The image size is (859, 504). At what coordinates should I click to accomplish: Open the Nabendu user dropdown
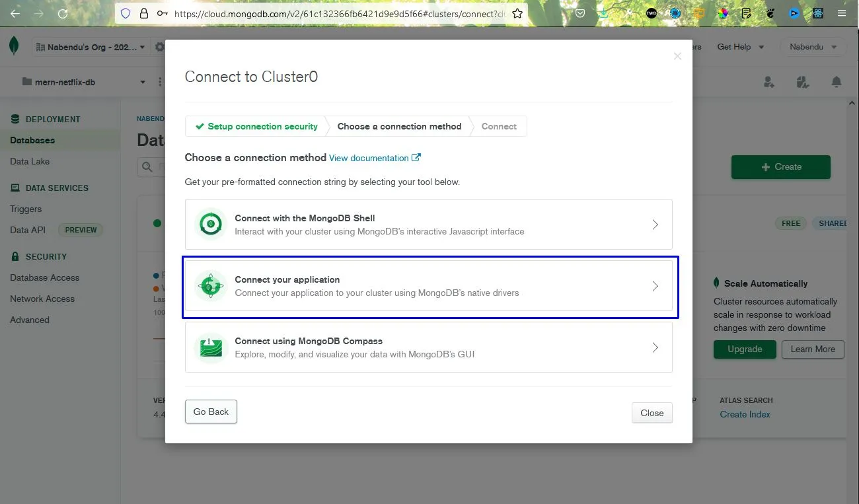point(812,47)
